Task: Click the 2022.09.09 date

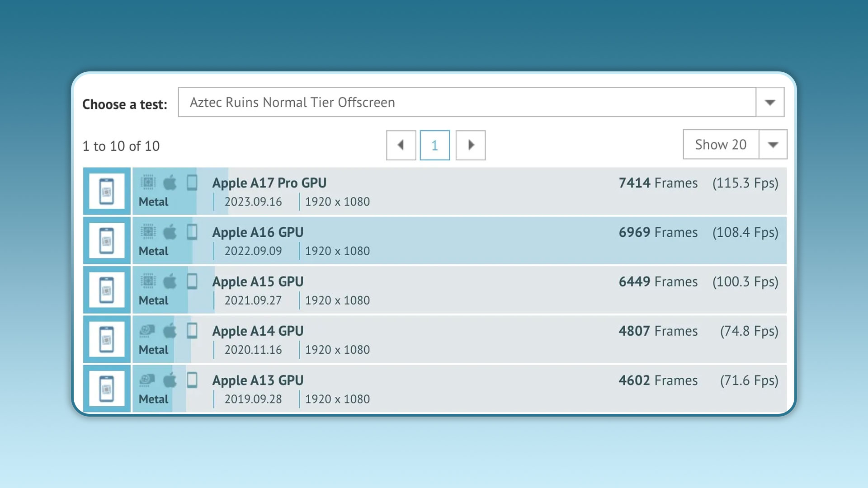Action: click(x=253, y=251)
